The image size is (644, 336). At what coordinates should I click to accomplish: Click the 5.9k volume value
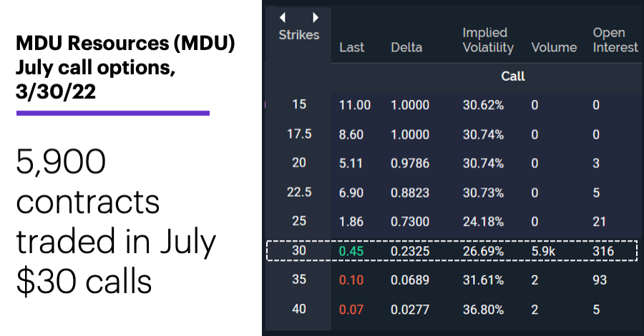[543, 251]
